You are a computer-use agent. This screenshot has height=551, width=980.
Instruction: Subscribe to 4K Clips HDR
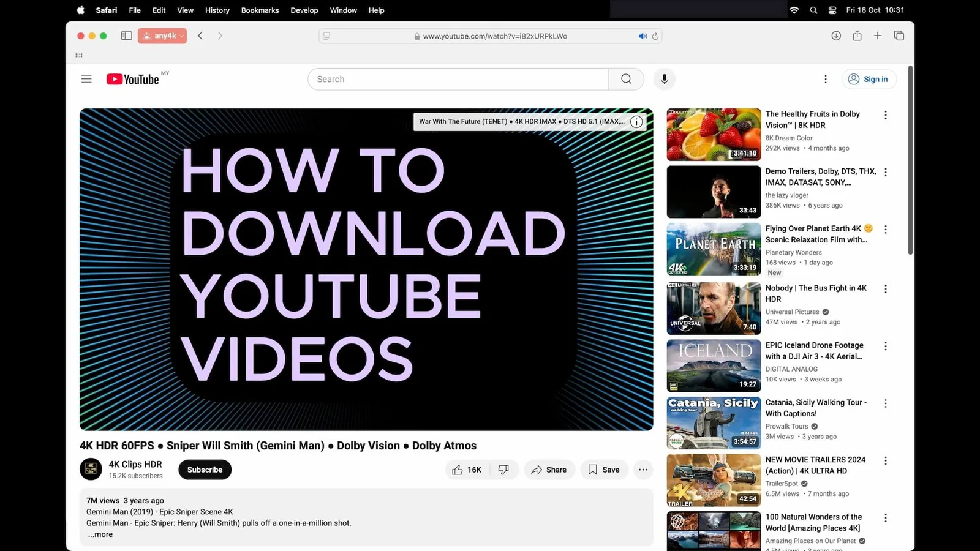coord(205,470)
